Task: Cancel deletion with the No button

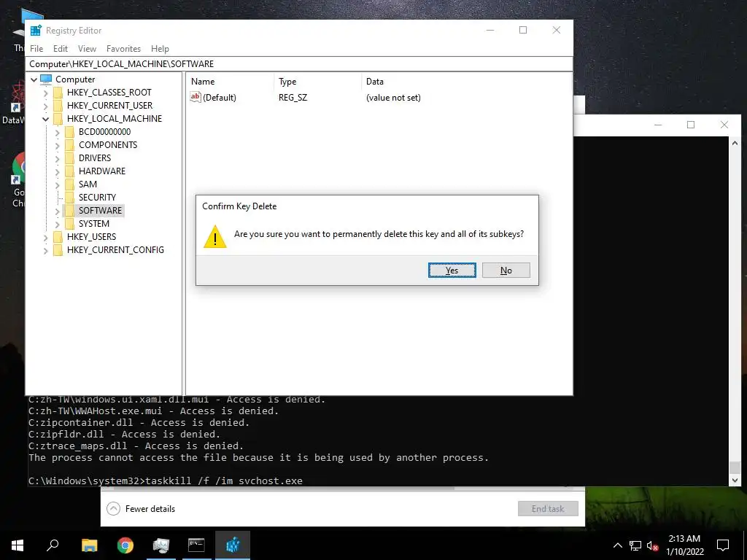Action: pyautogui.click(x=506, y=271)
